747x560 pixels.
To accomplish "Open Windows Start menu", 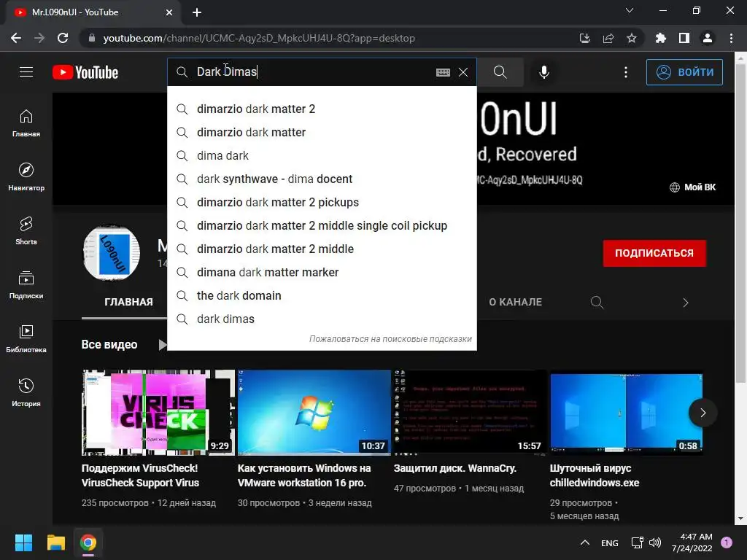I will (23, 542).
